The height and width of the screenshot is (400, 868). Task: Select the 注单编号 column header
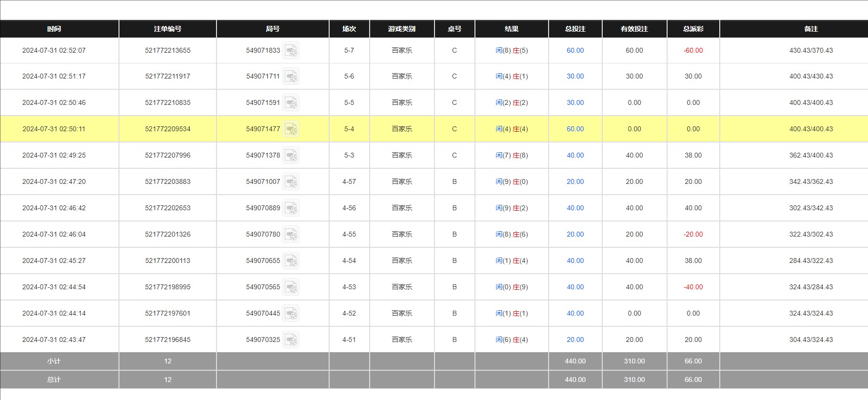coord(167,29)
